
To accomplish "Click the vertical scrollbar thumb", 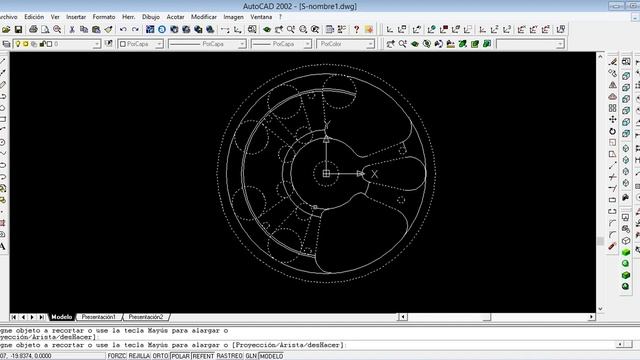I will [600, 241].
